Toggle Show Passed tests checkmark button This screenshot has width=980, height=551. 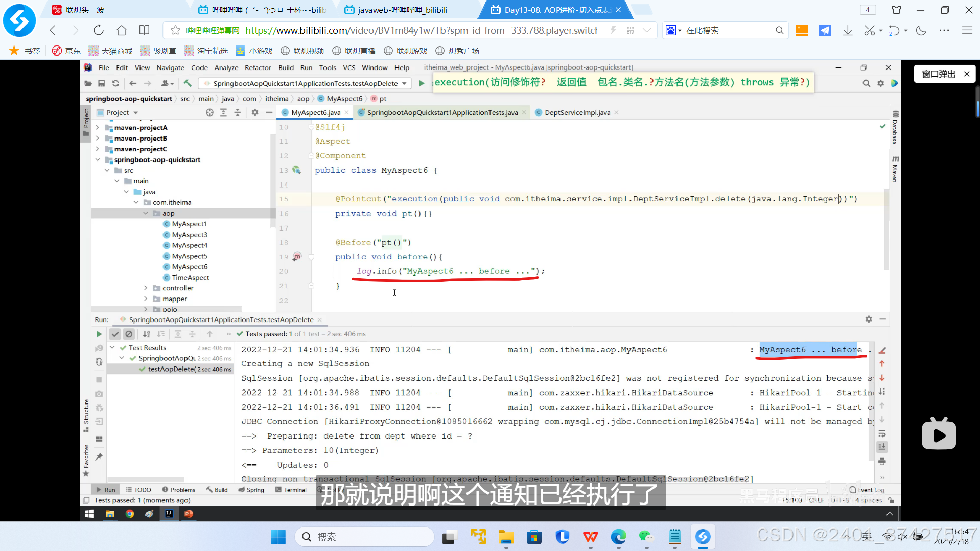[115, 334]
